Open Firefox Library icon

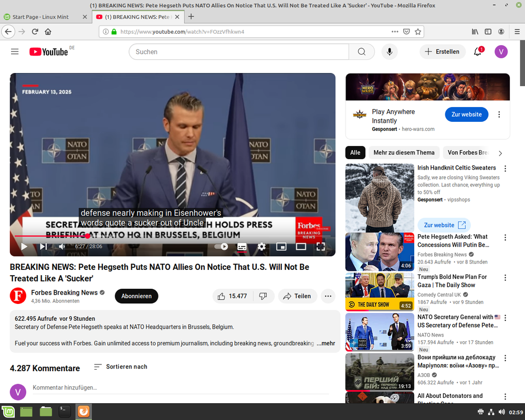click(x=475, y=31)
